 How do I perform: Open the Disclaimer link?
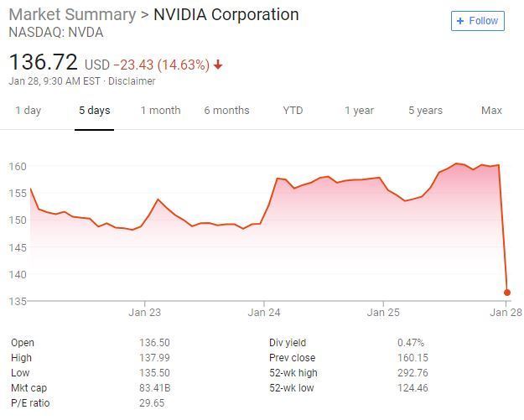click(x=132, y=81)
